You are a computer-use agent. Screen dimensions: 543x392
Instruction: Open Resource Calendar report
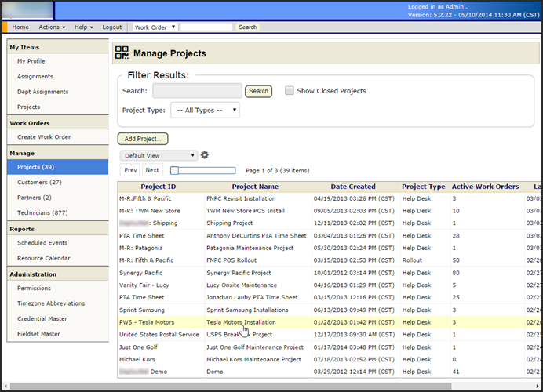point(44,258)
